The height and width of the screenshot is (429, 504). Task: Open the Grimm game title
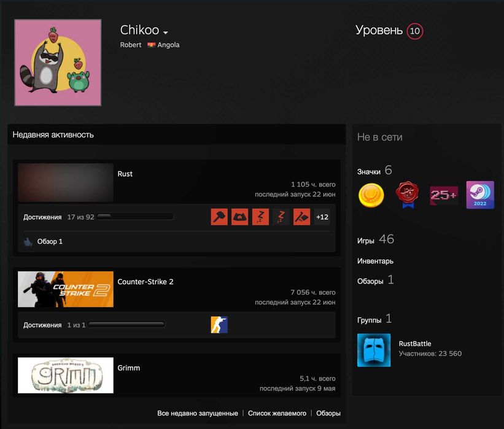pos(128,368)
